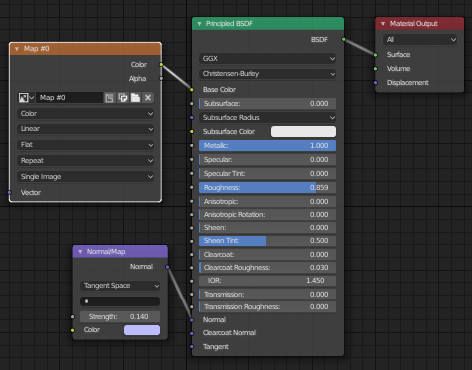Click the Base Color input socket
The image size is (472, 370).
[192, 90]
